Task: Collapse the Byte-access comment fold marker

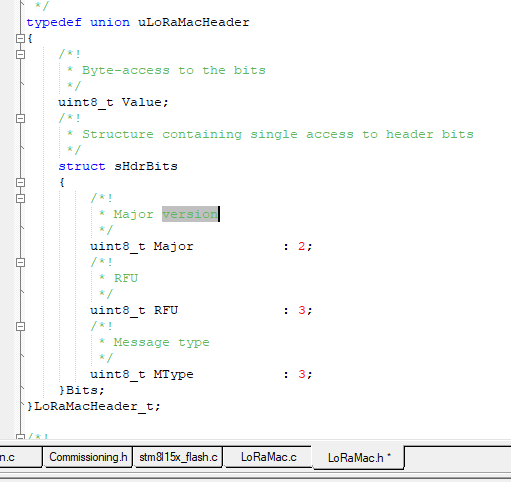Action: [x=20, y=54]
